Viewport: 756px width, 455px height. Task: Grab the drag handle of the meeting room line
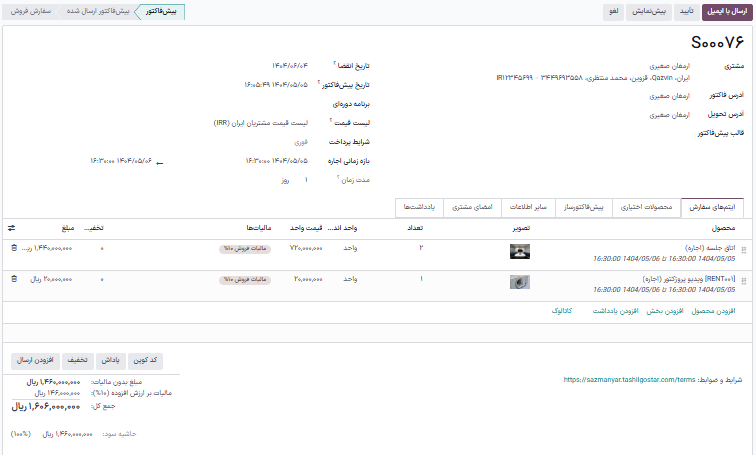pos(743,247)
